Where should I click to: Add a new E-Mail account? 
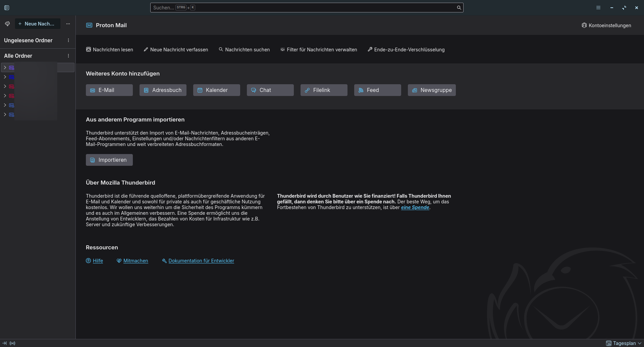pyautogui.click(x=109, y=90)
